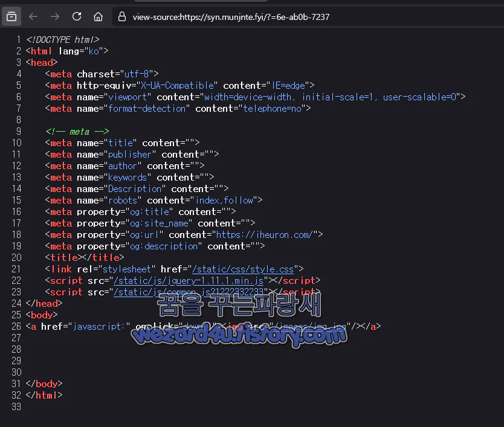Open the home page icon
This screenshot has width=504, height=427.
click(x=98, y=16)
